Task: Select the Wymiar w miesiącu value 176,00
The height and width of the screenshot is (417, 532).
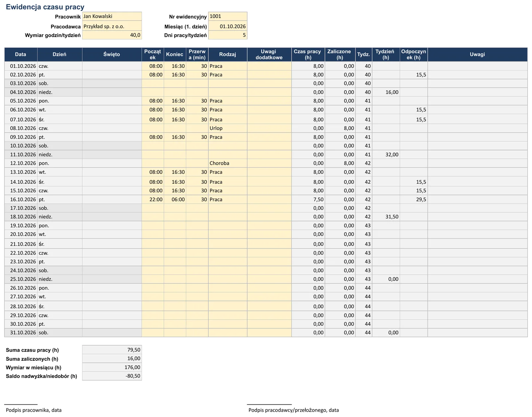Action: [x=112, y=367]
